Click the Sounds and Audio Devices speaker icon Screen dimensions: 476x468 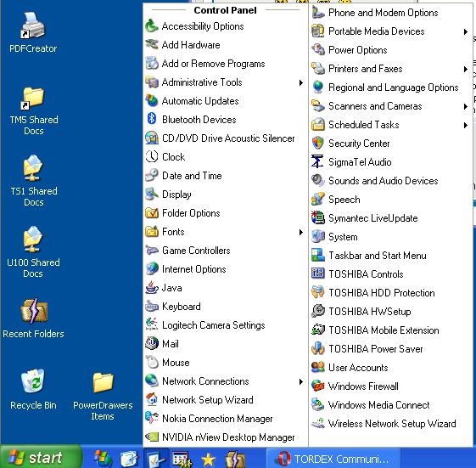click(x=318, y=180)
